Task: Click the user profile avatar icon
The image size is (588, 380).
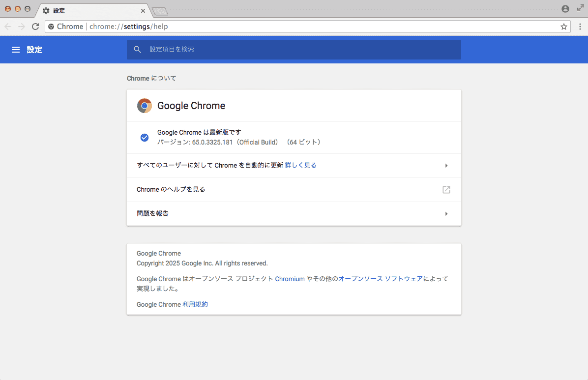Action: [565, 9]
